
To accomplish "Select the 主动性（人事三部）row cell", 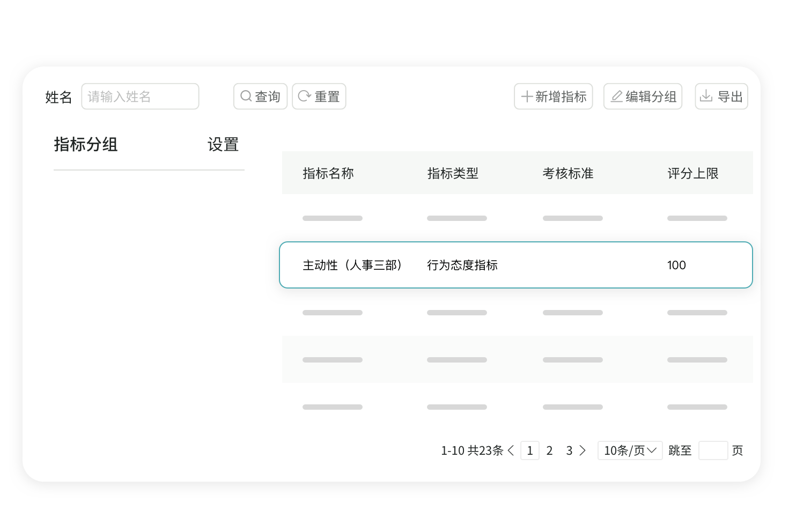I will tap(353, 265).
